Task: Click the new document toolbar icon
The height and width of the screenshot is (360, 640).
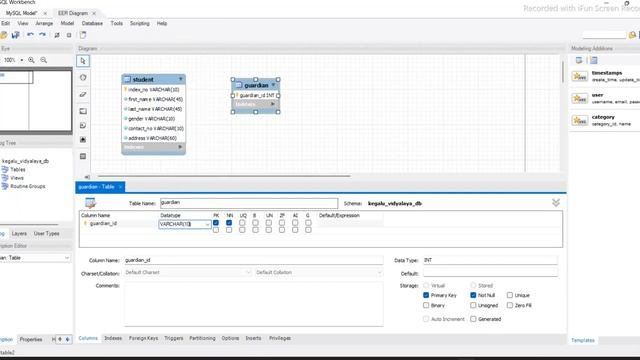Action: click(x=83, y=35)
